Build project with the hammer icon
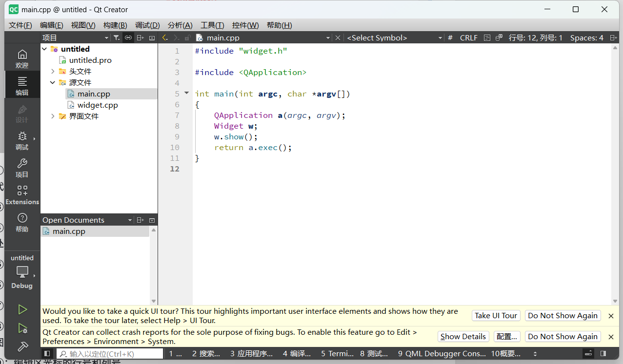623x364 pixels. click(x=22, y=346)
